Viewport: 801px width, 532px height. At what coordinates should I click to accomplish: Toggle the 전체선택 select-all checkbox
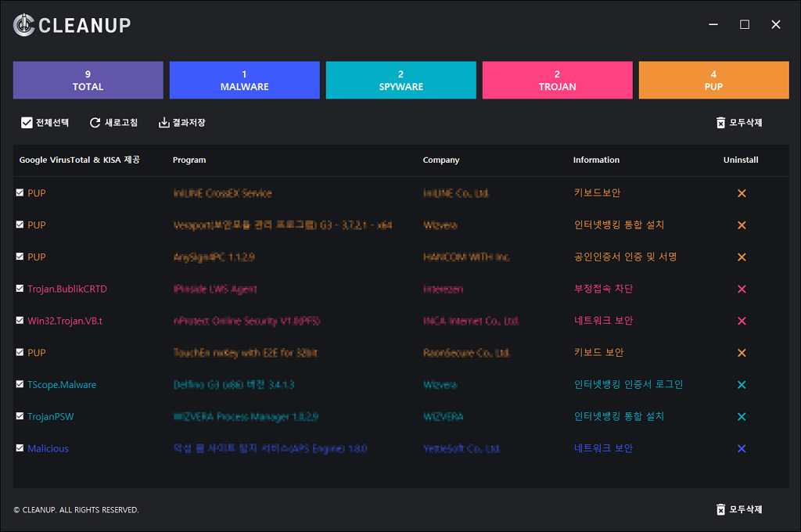(x=27, y=123)
